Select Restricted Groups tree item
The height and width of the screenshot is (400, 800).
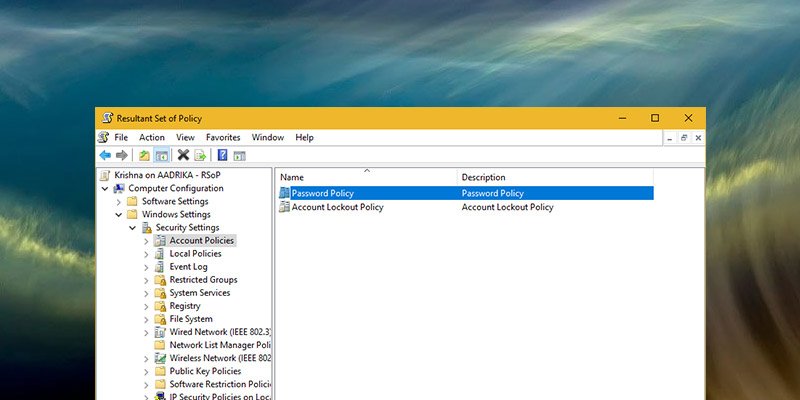(203, 280)
